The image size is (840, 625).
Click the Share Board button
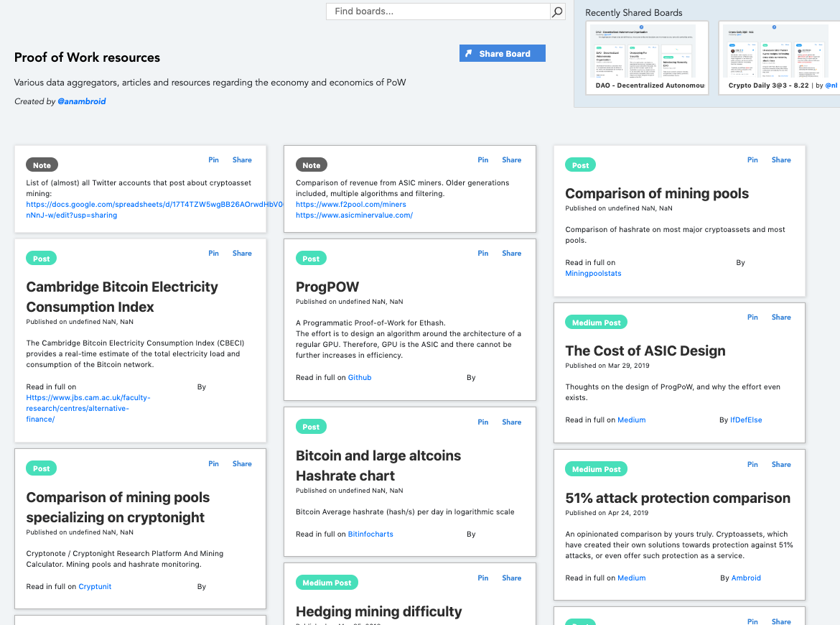[503, 54]
